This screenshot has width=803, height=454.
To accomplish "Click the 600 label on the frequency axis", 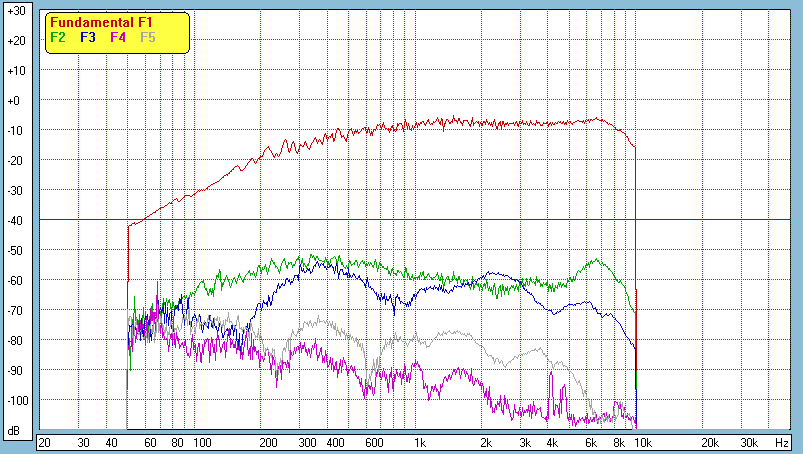I will pos(374,441).
